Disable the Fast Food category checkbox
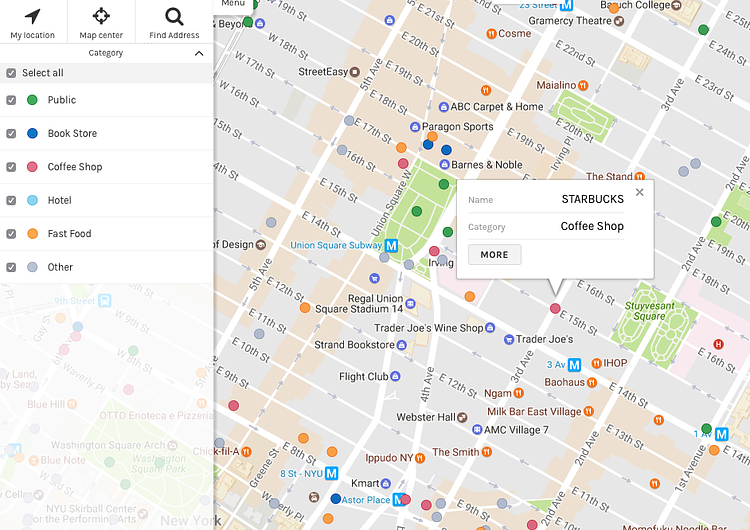The height and width of the screenshot is (530, 750). coord(11,234)
